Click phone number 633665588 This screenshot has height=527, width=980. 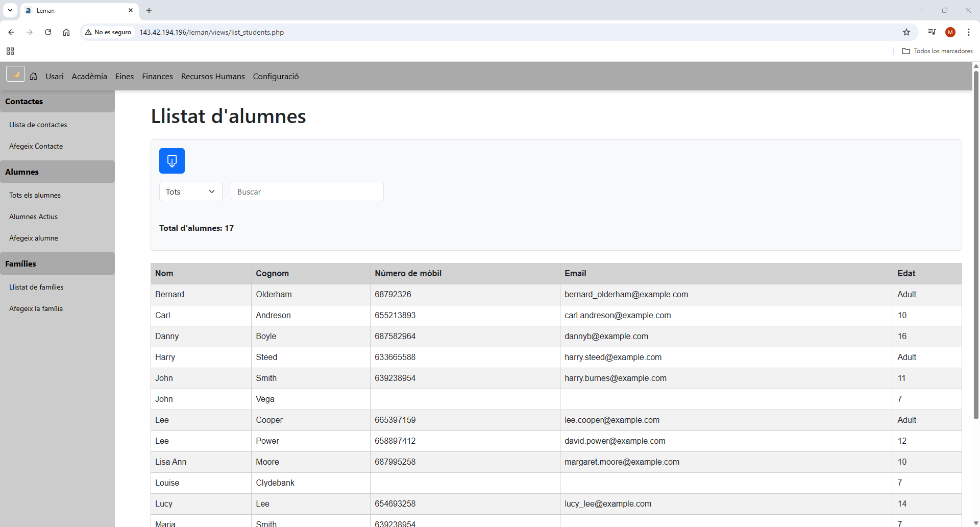pyautogui.click(x=395, y=357)
